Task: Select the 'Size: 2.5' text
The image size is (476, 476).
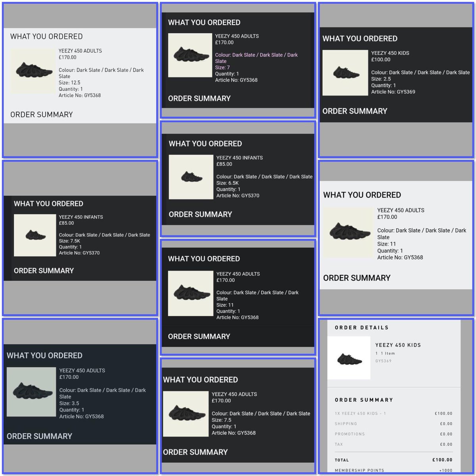Action: (x=381, y=79)
